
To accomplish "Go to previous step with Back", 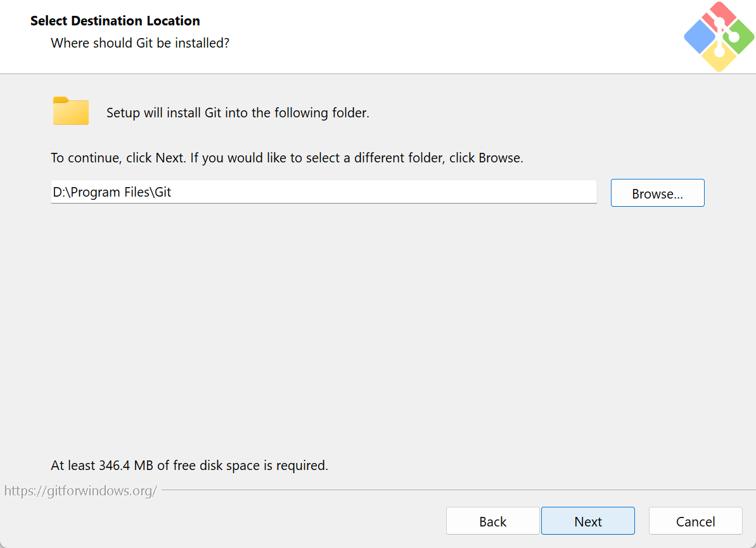I will pyautogui.click(x=492, y=521).
